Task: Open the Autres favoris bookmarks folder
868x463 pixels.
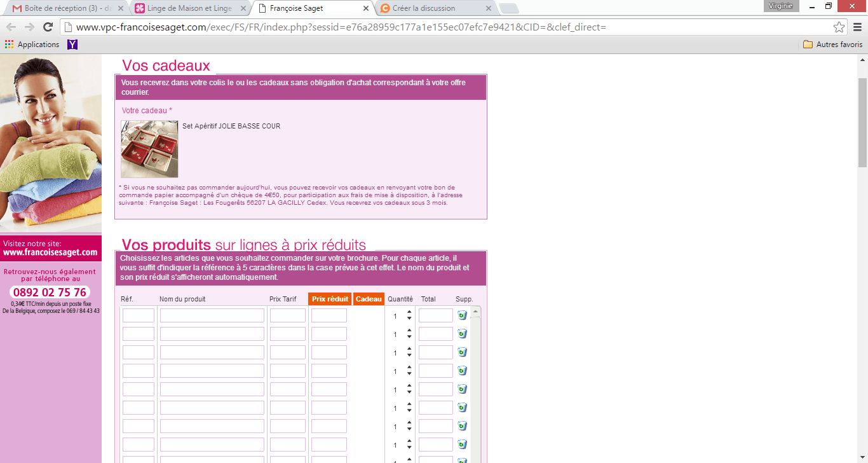Action: 832,45
